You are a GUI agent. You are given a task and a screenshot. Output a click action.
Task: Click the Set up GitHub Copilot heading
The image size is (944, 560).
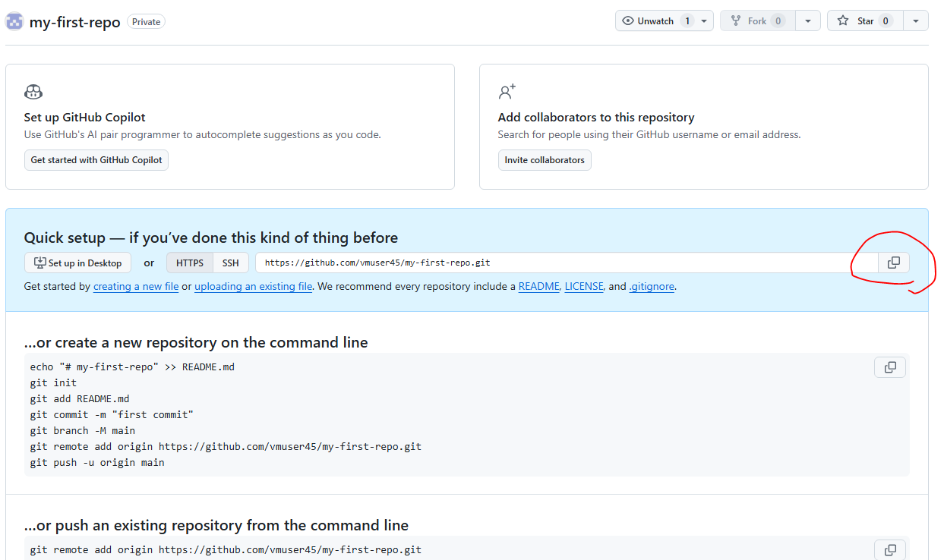pos(84,118)
